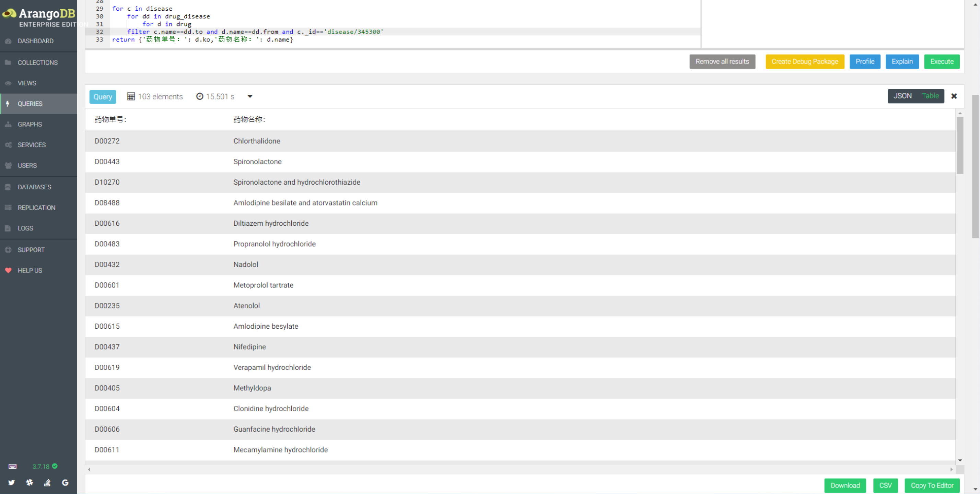Click the Slack community icon
The width and height of the screenshot is (980, 494).
[29, 482]
